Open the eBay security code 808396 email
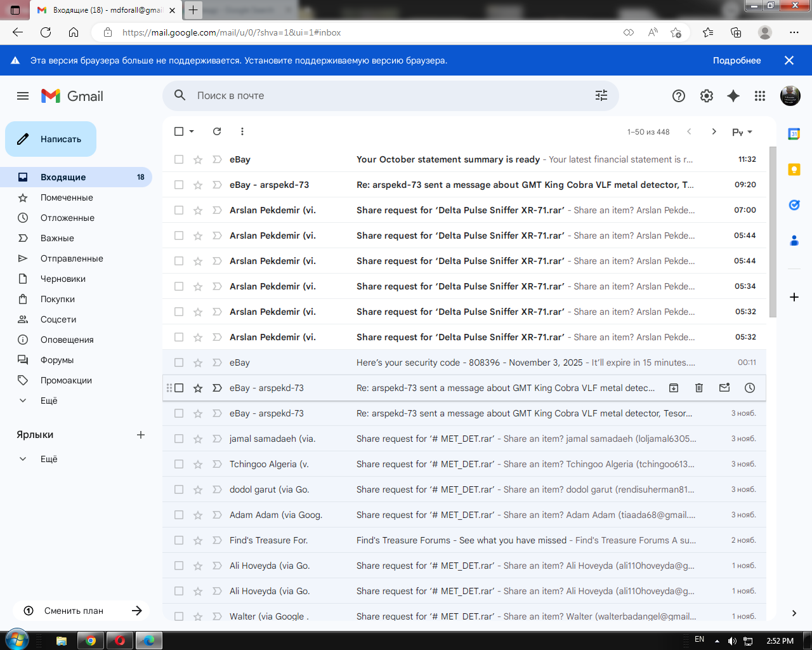812x650 pixels. pos(464,362)
